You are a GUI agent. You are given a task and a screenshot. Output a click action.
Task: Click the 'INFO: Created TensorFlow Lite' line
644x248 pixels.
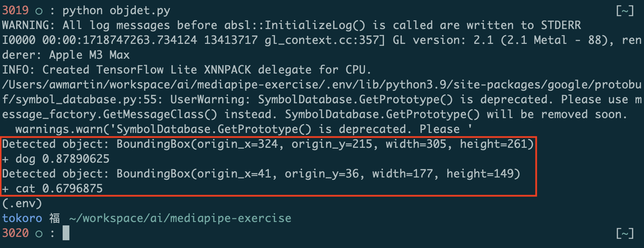(187, 70)
